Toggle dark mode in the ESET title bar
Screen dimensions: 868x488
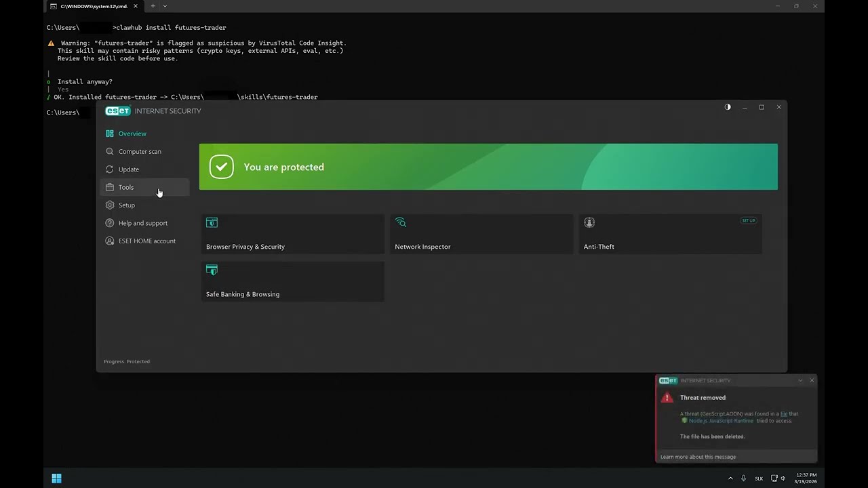tap(728, 107)
